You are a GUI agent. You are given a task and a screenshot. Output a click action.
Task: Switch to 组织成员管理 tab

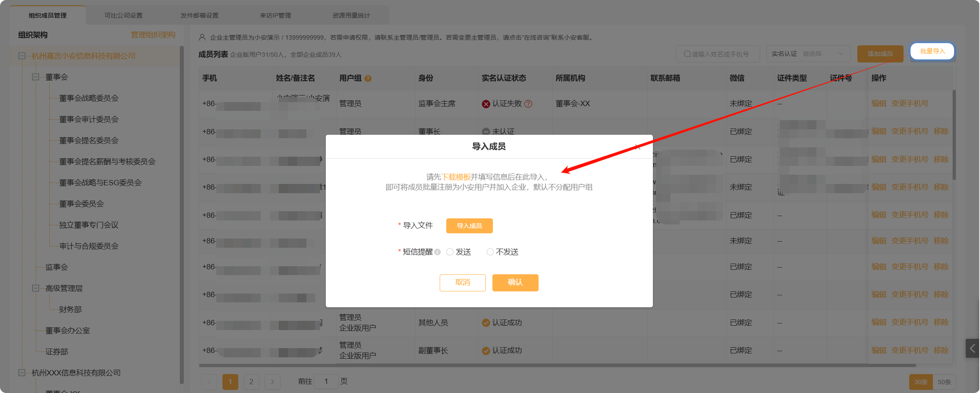click(x=47, y=15)
